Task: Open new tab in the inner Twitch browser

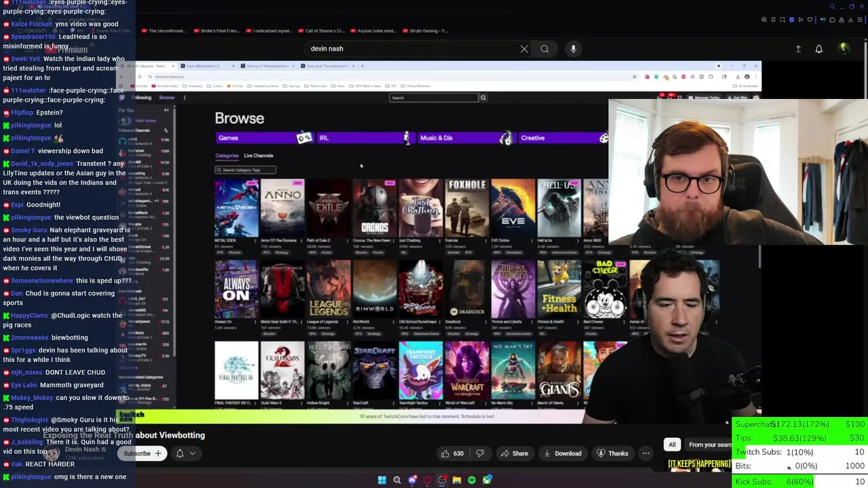Action: click(362, 66)
